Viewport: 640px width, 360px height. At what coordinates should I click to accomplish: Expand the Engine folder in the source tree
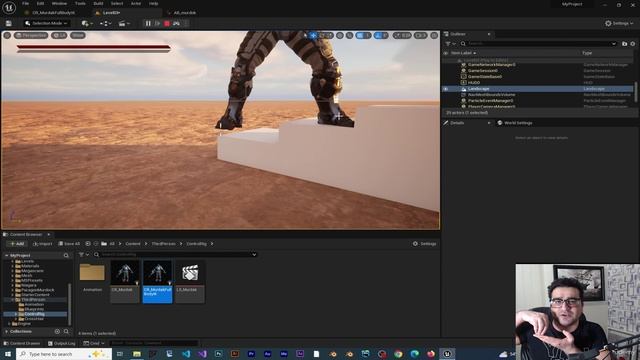click(9, 324)
